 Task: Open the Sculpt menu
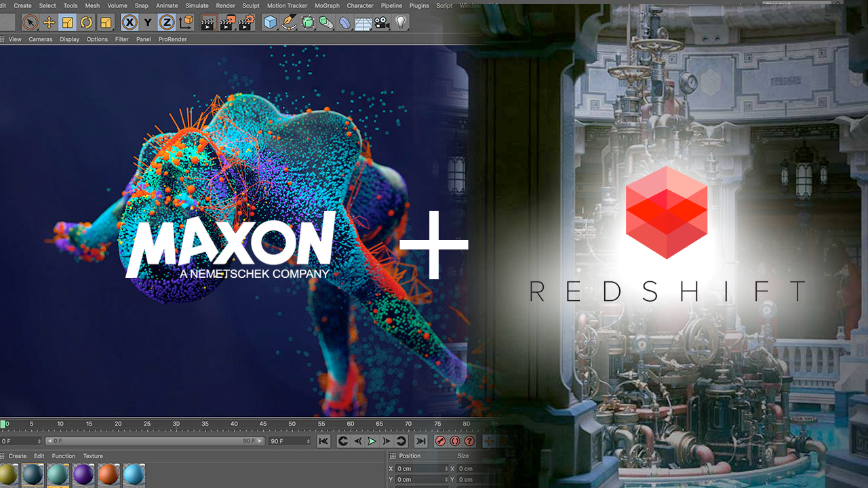click(251, 5)
